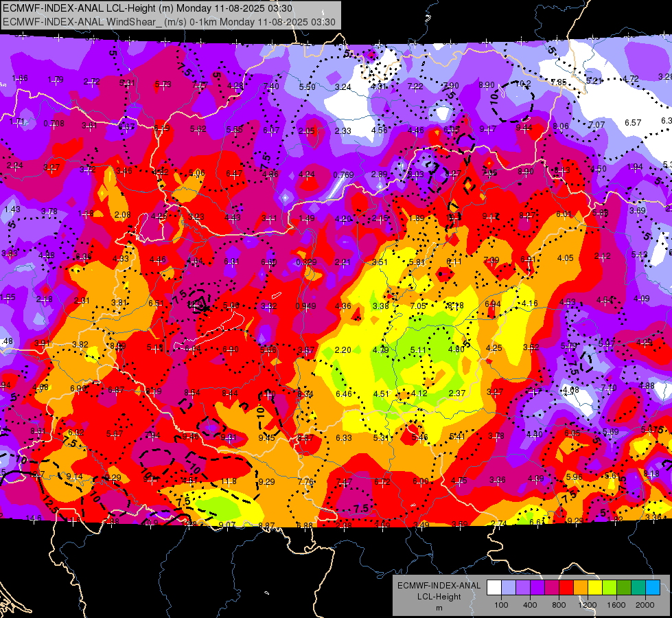The height and width of the screenshot is (618, 672).
Task: Click the legend text 'ECMWF-INDEX-ANAL'
Action: point(439,586)
